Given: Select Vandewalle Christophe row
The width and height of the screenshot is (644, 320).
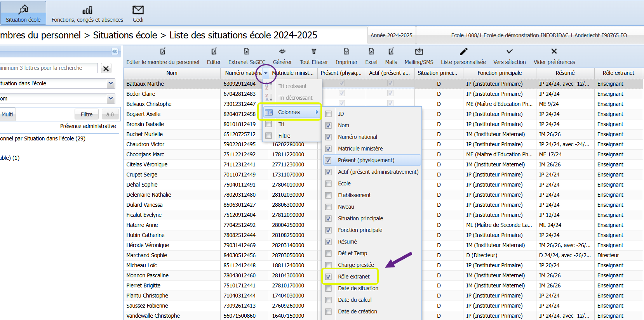Looking at the screenshot, I should (383, 316).
